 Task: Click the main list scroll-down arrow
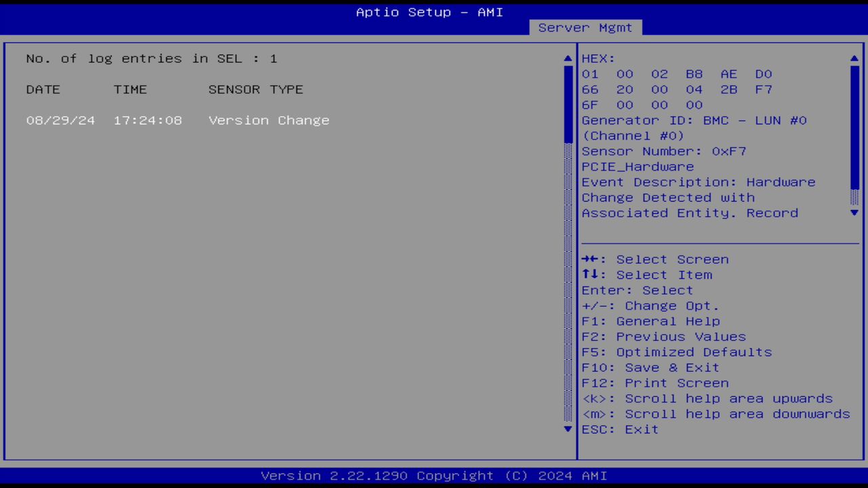coord(568,429)
